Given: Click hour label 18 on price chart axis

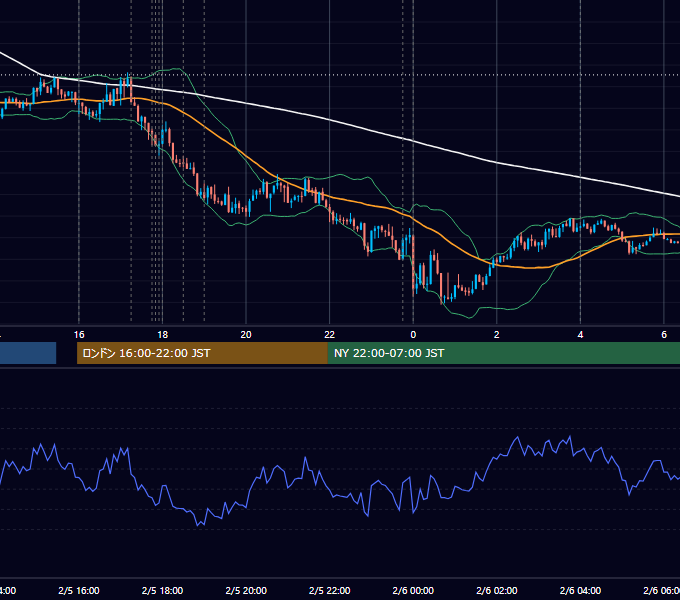Looking at the screenshot, I should [x=162, y=335].
